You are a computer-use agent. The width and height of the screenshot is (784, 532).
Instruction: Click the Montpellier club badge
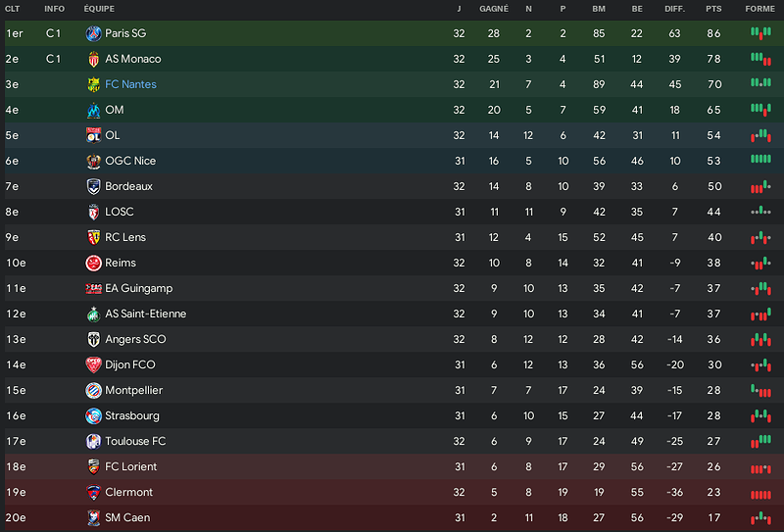pos(93,391)
